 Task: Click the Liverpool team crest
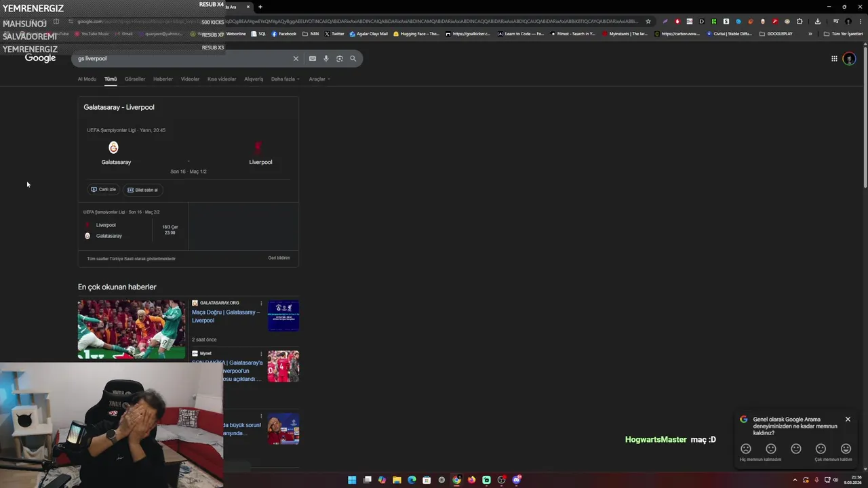[x=258, y=147]
